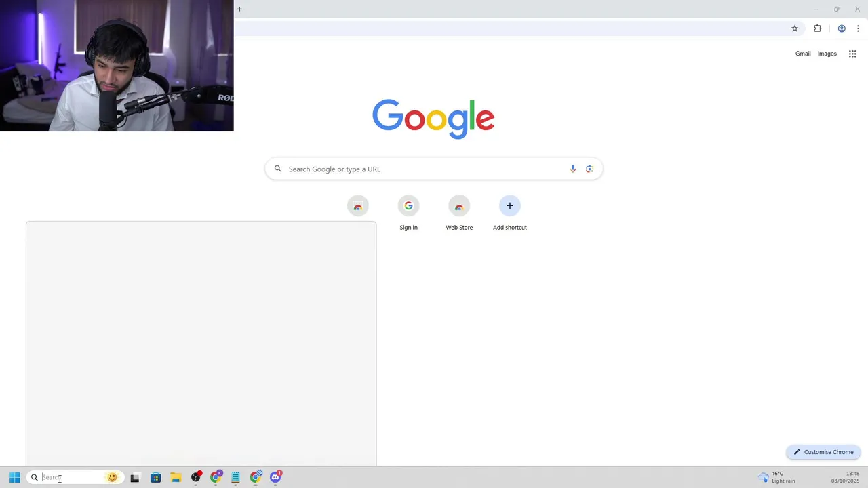Click the Google logo
868x488 pixels.
pyautogui.click(x=433, y=119)
